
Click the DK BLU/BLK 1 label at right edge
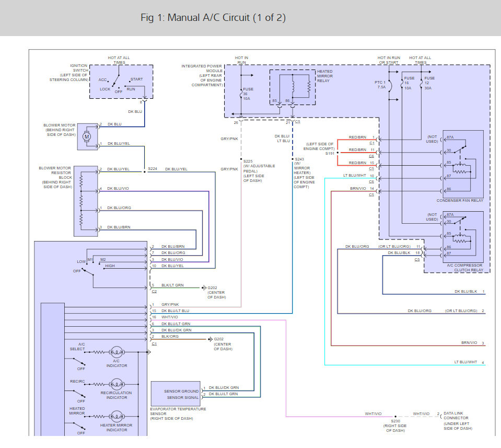pyautogui.click(x=469, y=292)
